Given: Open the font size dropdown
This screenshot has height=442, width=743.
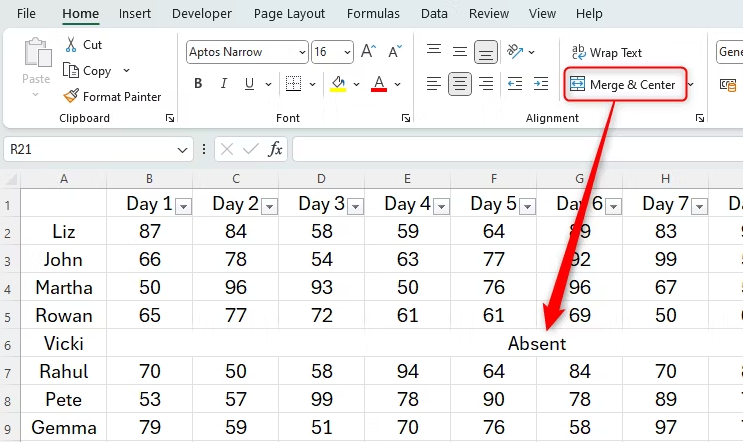Looking at the screenshot, I should pos(347,52).
